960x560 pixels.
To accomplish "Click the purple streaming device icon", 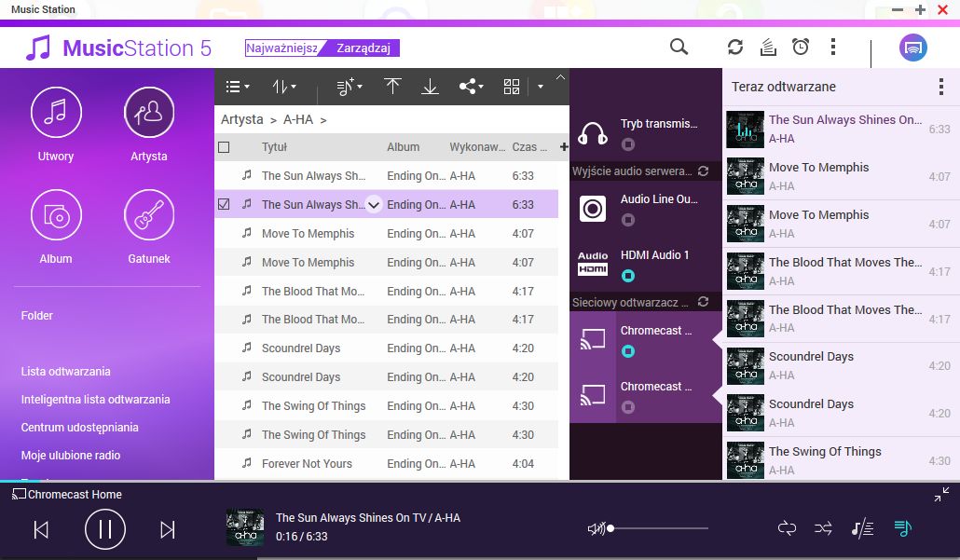I will click(912, 48).
